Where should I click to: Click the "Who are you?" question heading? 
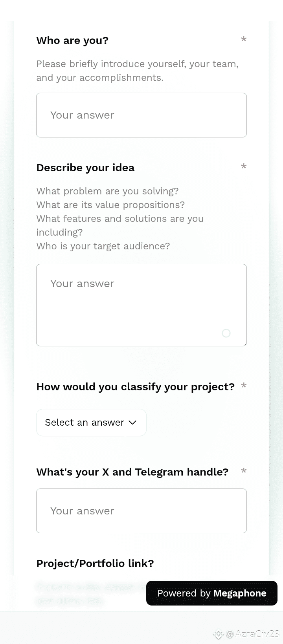tap(72, 40)
